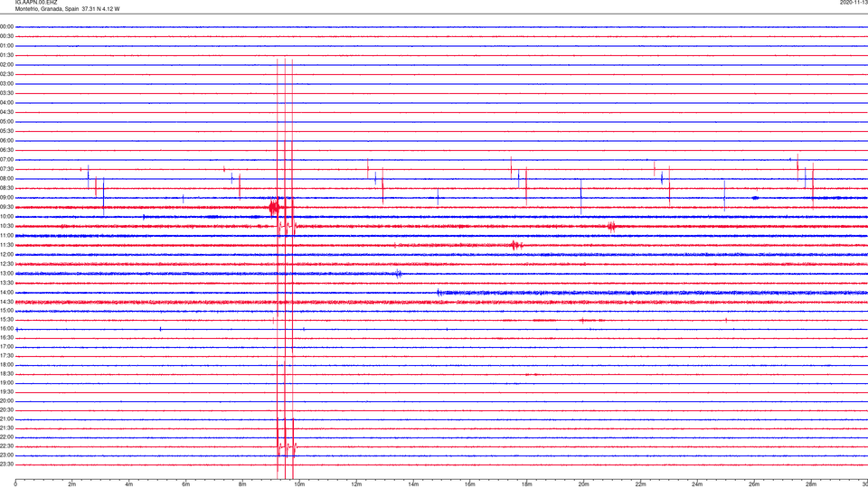Screen dimensions: 868x488
Task: Click the 10m axis tick label
Action: (x=299, y=484)
